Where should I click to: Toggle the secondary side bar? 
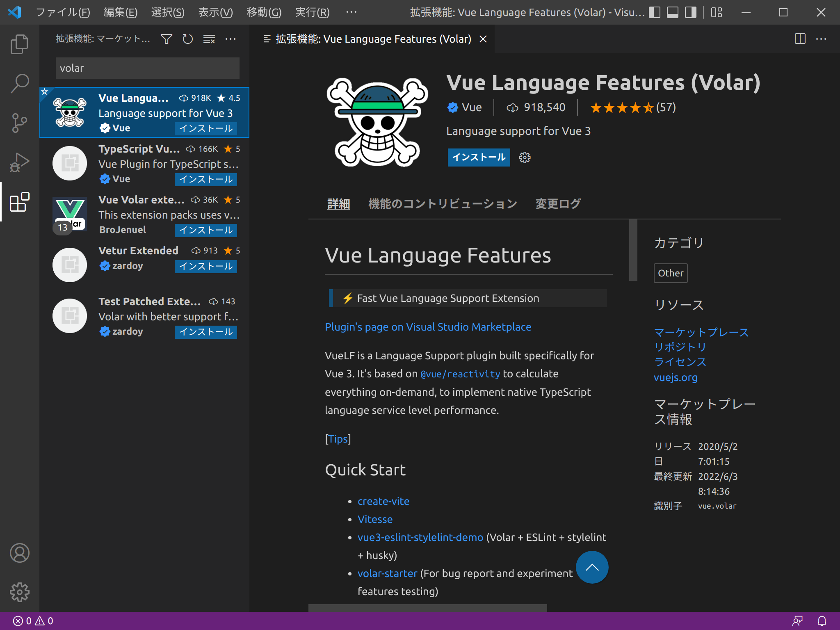coord(691,12)
